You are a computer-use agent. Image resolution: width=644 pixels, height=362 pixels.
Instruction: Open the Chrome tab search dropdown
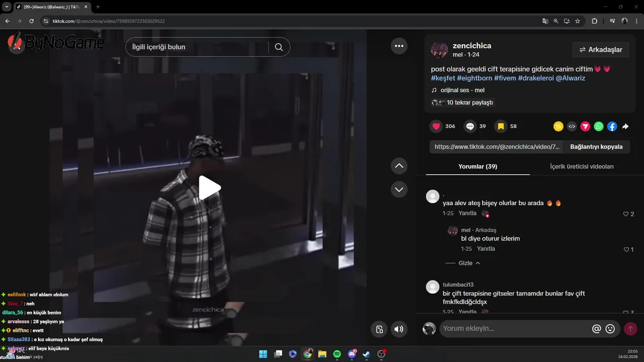click(7, 7)
